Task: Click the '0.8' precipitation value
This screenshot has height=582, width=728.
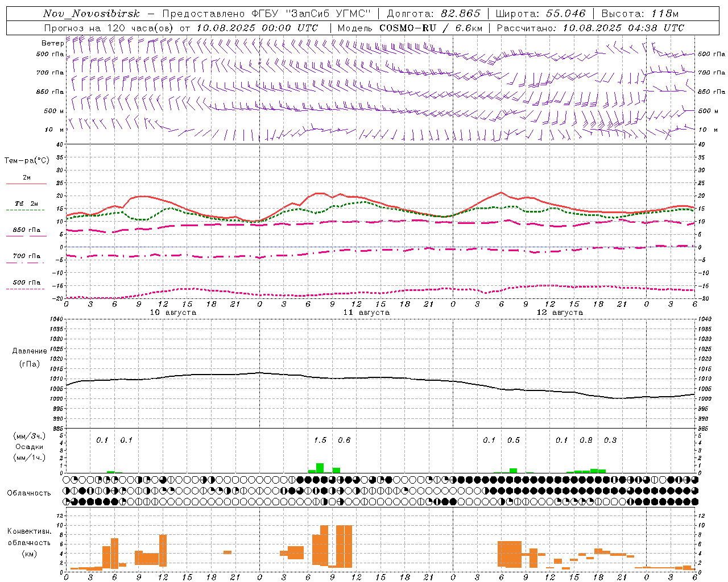Action: pyautogui.click(x=586, y=440)
